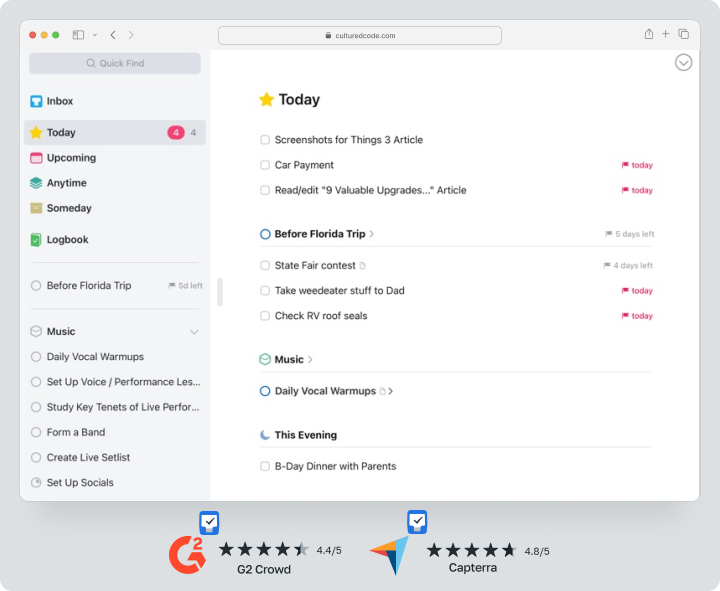720x591 pixels.
Task: Click the Anytime stack icon
Action: 36,183
